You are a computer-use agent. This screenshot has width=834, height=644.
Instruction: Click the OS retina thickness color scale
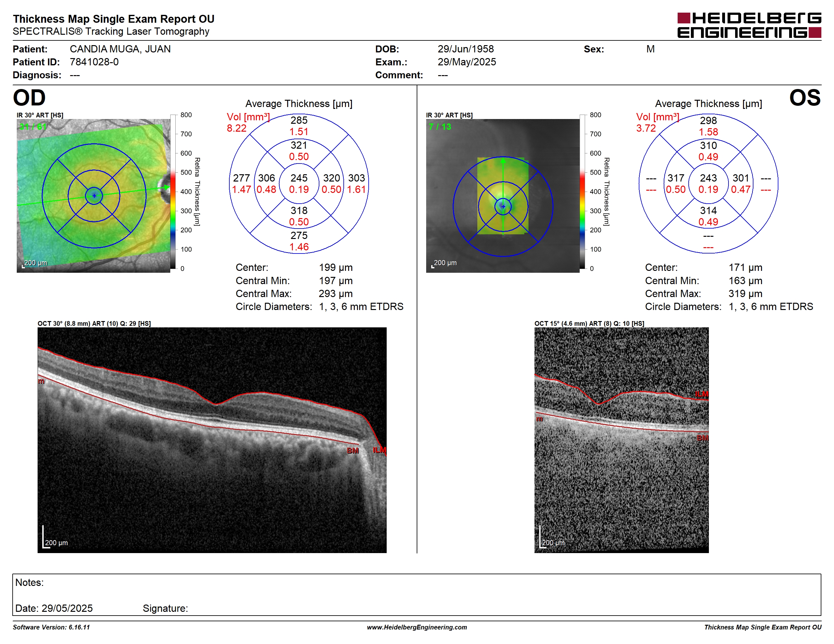[x=582, y=192]
